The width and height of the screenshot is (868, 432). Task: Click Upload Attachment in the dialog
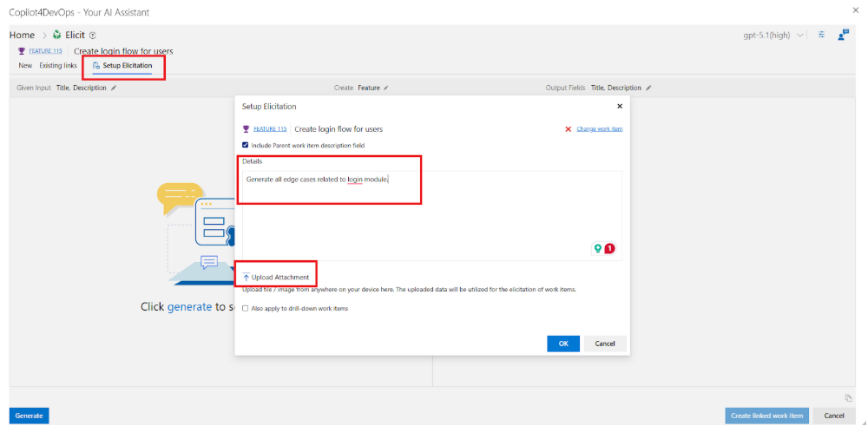click(275, 277)
